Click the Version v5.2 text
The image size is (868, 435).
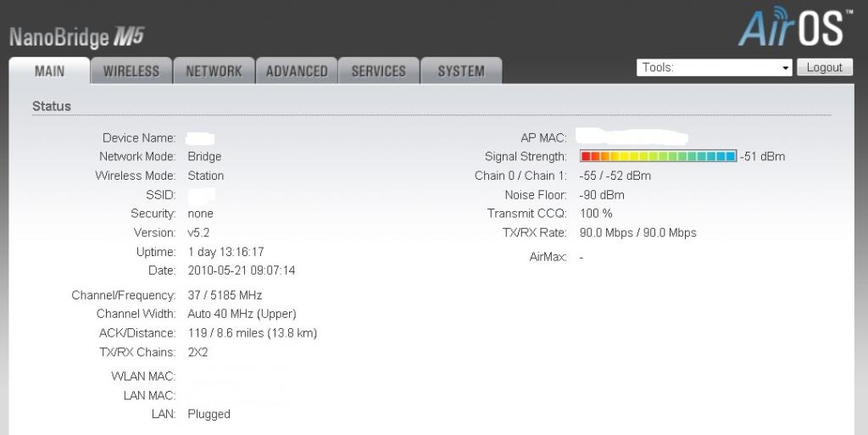pyautogui.click(x=198, y=232)
